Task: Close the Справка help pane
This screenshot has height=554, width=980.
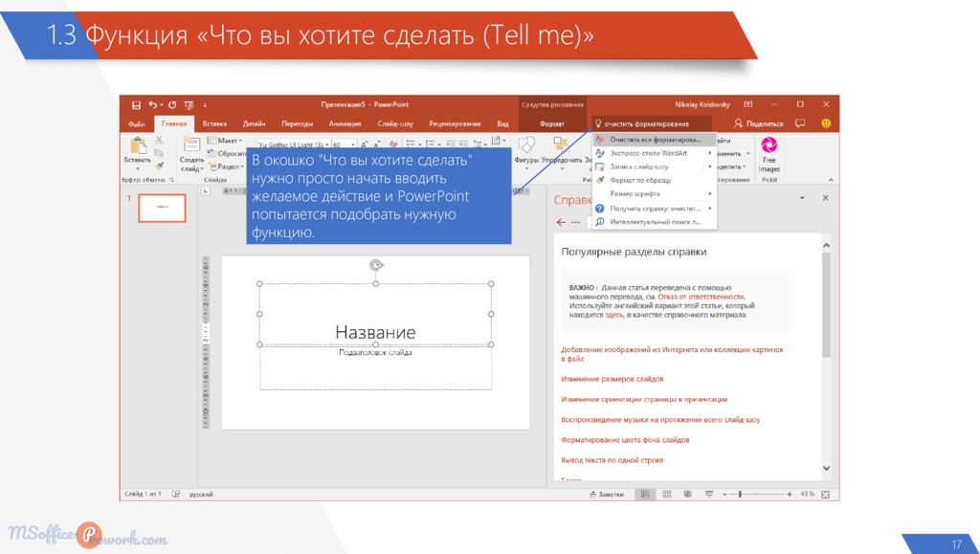Action: coord(826,198)
